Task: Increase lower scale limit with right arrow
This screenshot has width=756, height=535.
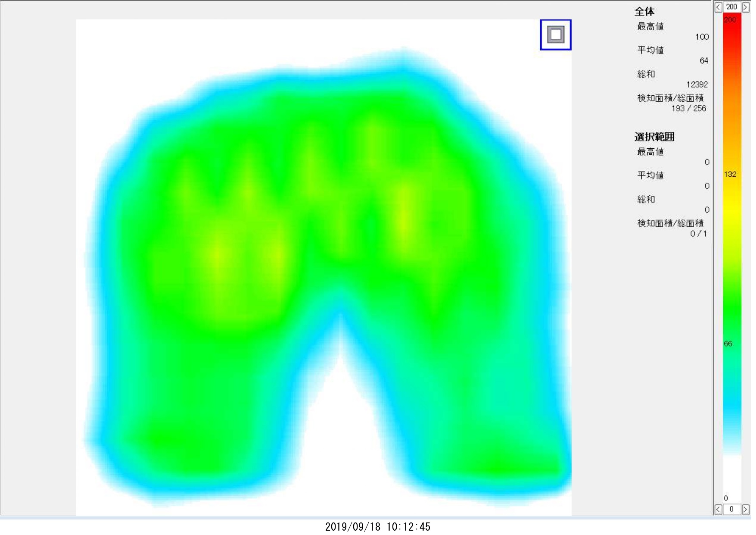Action: (x=745, y=510)
